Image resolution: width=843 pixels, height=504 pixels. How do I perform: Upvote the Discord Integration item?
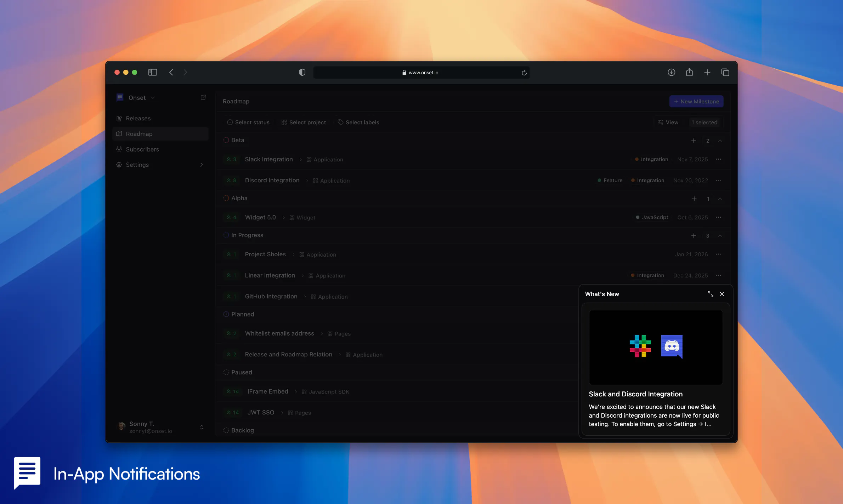click(232, 181)
